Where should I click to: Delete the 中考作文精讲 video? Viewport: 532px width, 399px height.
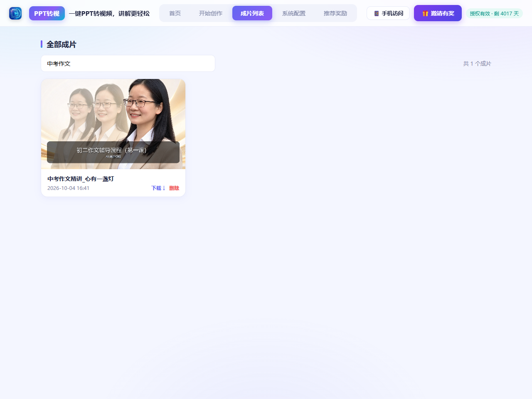point(174,188)
